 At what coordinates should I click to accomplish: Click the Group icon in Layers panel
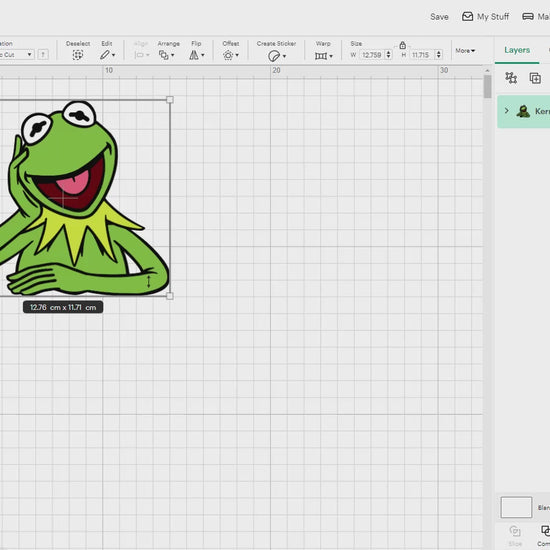pos(511,78)
